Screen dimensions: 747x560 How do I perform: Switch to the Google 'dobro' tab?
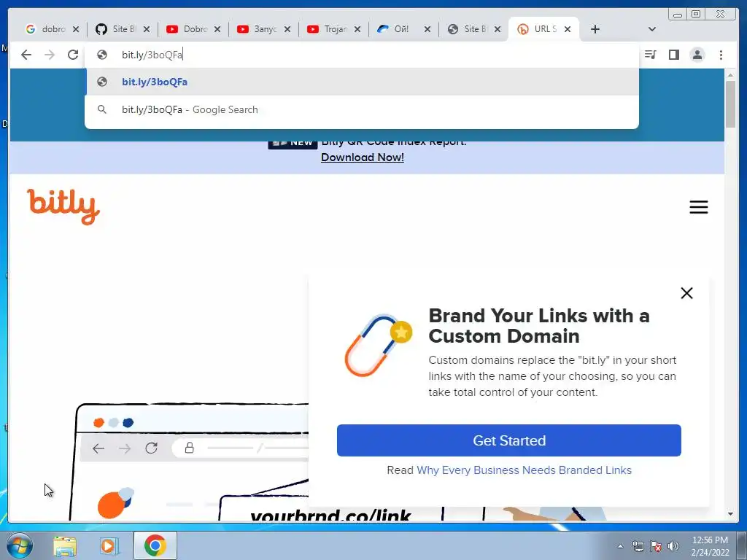click(46, 29)
